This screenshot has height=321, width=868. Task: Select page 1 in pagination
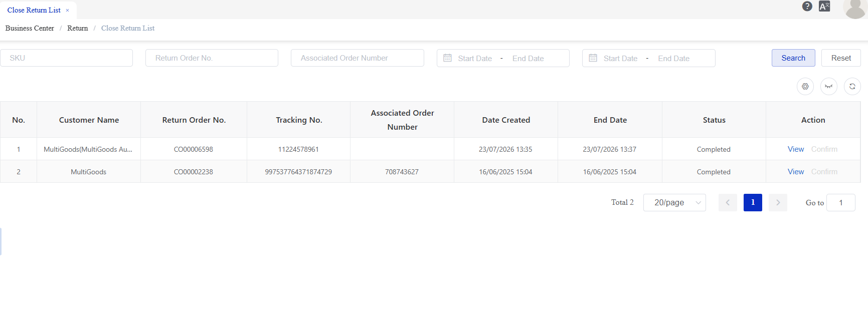click(x=753, y=202)
